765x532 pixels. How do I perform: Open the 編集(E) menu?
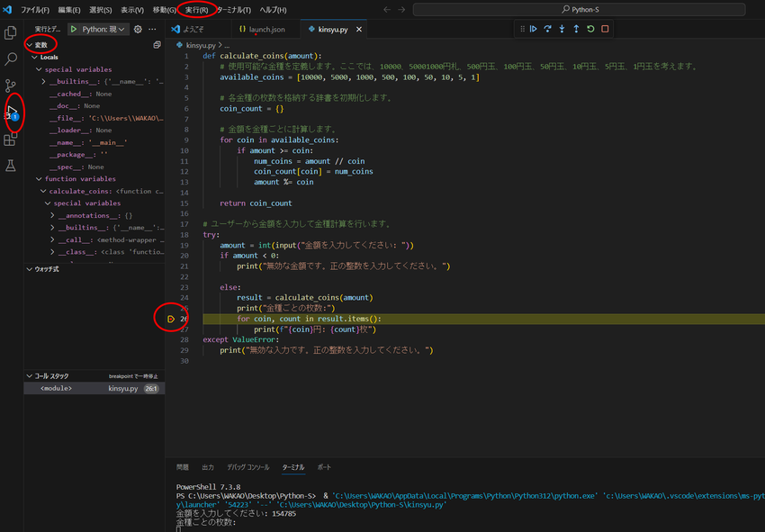69,10
